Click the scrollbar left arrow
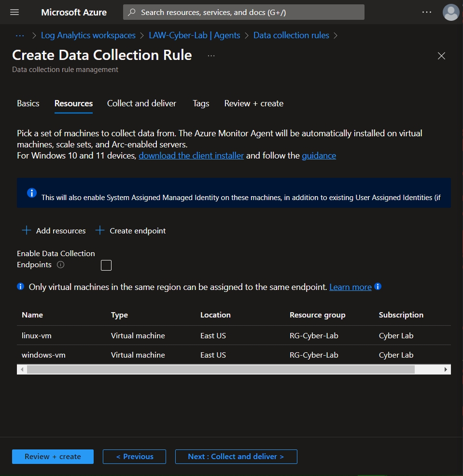The height and width of the screenshot is (476, 463). (x=22, y=370)
